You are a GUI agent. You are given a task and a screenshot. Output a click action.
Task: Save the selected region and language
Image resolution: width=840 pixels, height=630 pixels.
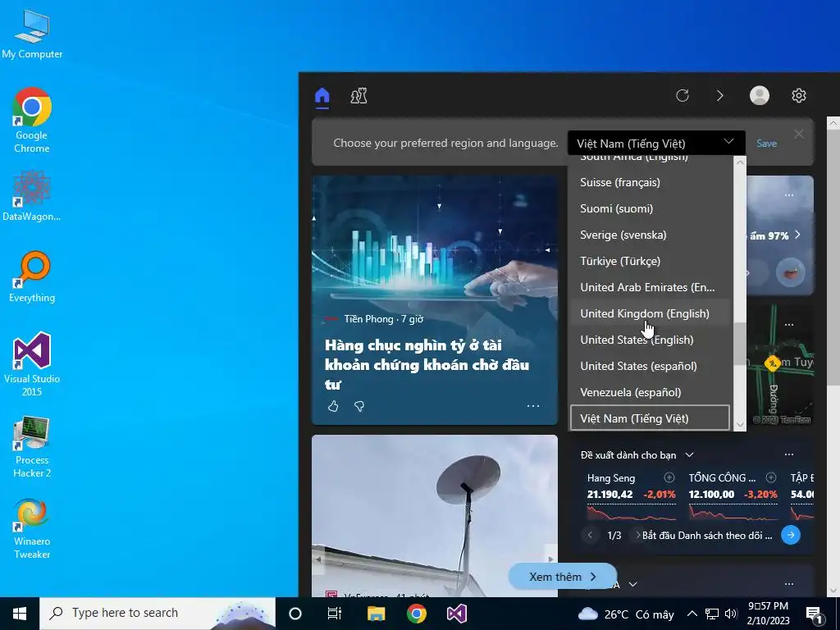767,143
